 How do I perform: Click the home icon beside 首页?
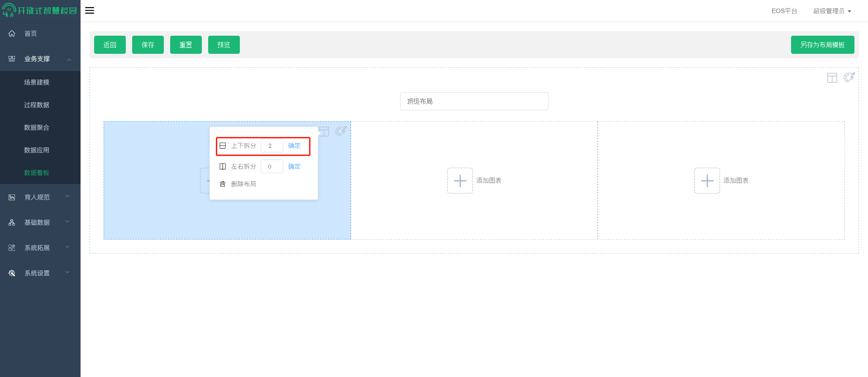coord(12,33)
